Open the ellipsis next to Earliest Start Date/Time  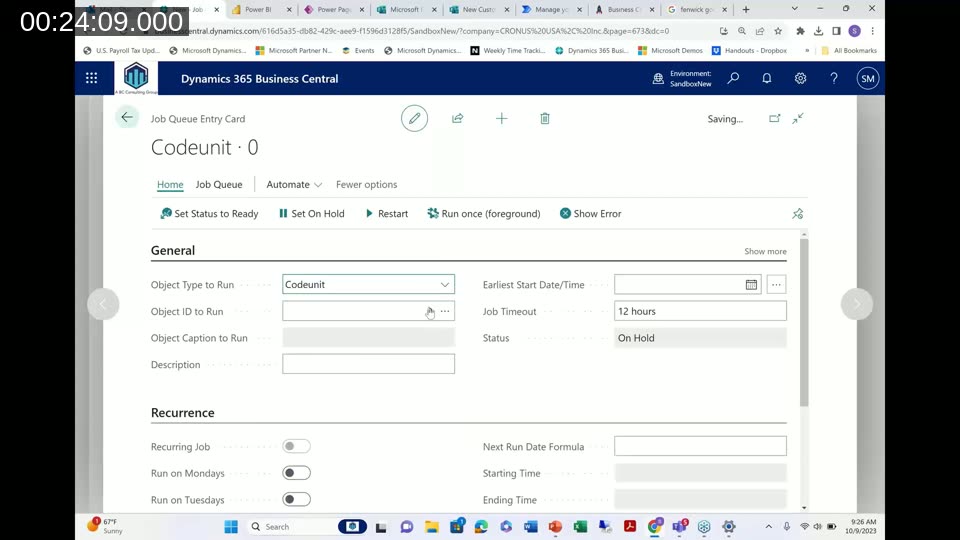776,285
